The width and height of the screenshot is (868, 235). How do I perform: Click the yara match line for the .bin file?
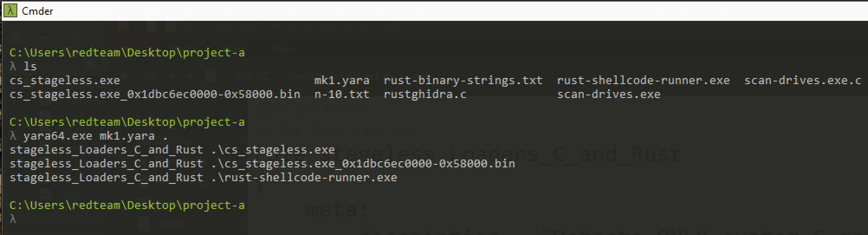tap(262, 164)
